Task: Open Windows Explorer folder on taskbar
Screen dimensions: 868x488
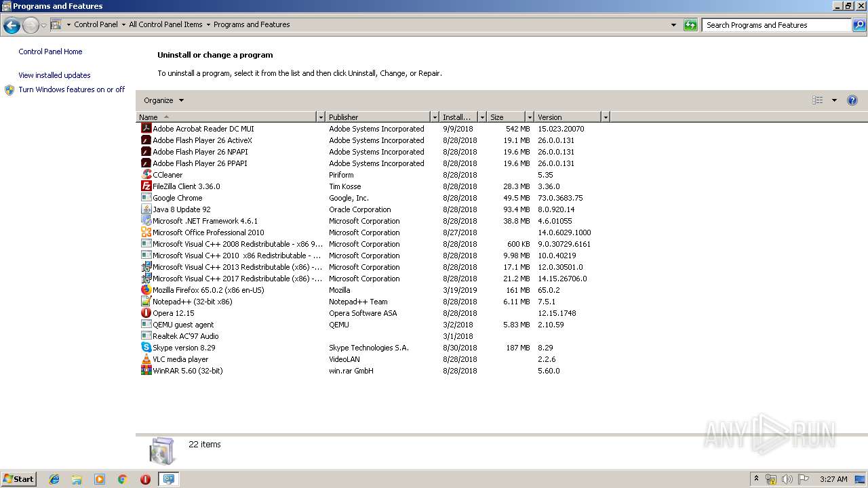Action: (x=77, y=479)
